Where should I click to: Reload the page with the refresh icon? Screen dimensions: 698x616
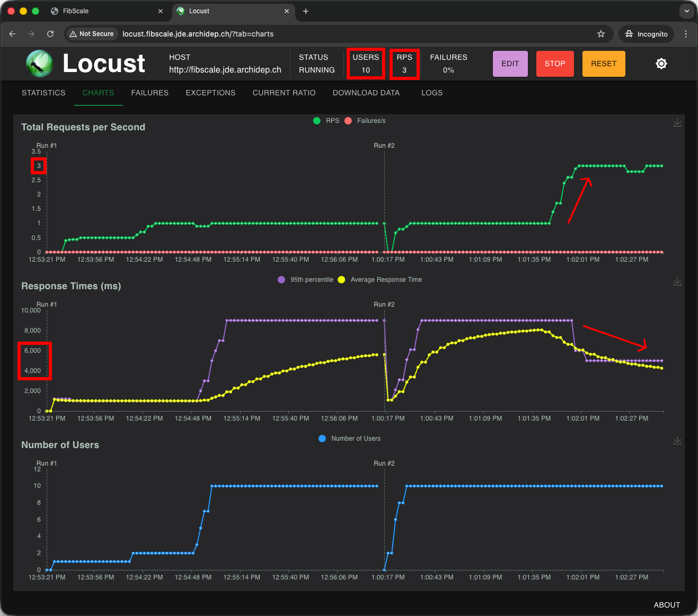(50, 34)
